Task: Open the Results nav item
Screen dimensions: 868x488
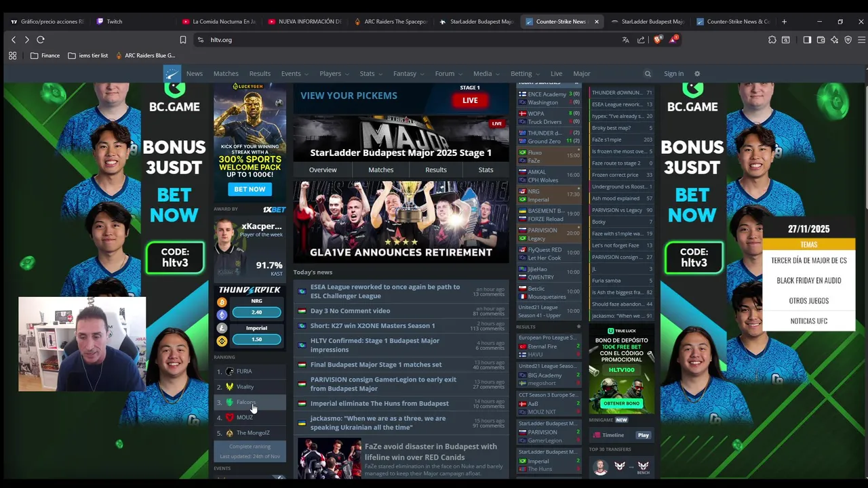Action: 260,74
